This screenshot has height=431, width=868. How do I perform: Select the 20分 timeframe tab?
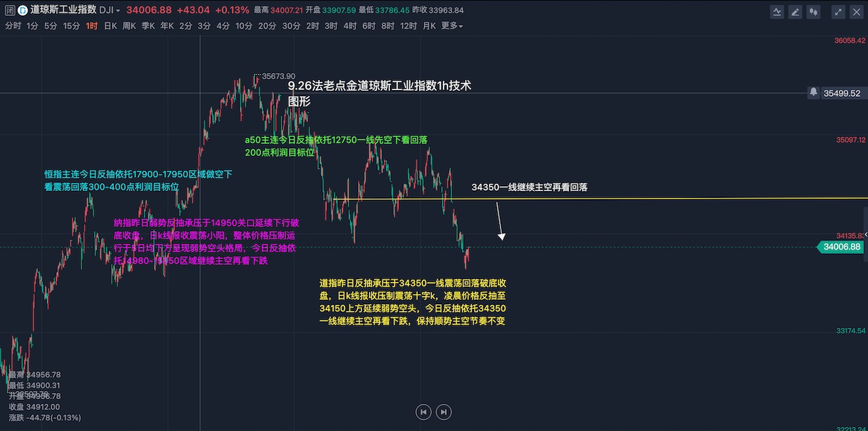click(267, 26)
